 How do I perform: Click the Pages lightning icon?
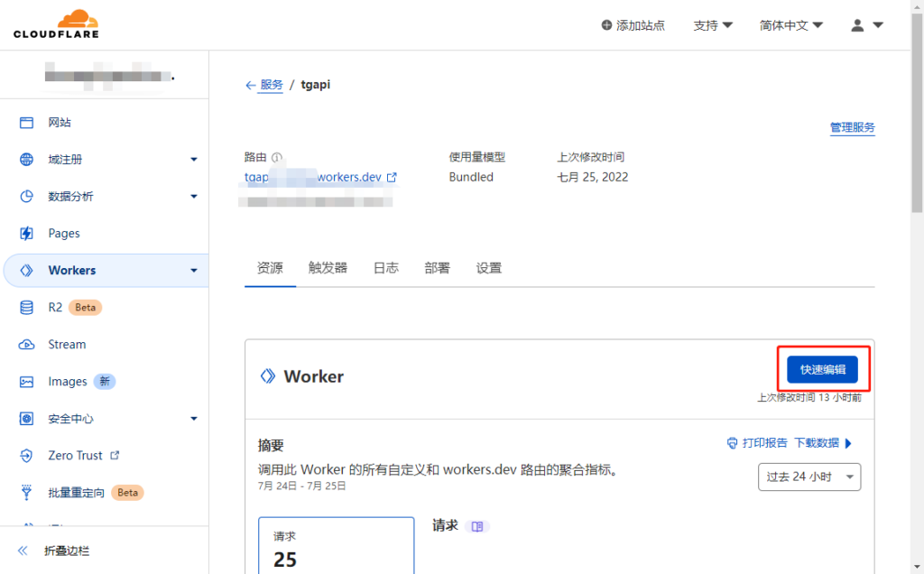27,234
